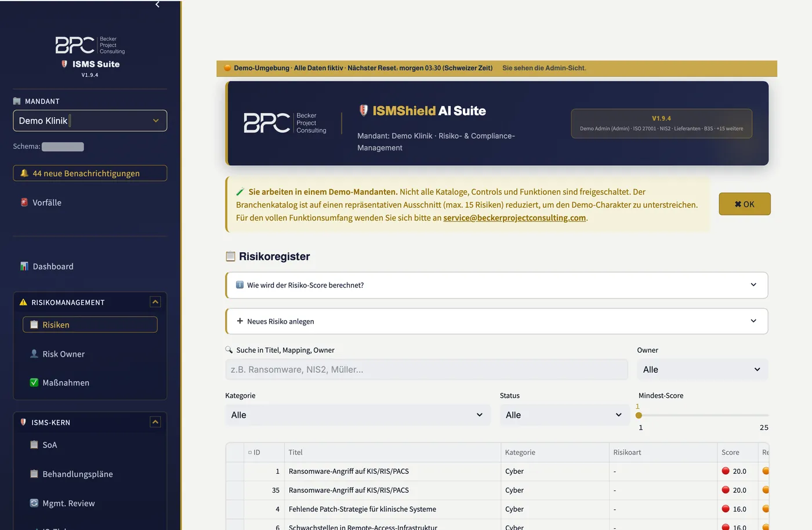Go to Vorfälle in the sidebar
The height and width of the screenshot is (530, 812).
point(46,202)
